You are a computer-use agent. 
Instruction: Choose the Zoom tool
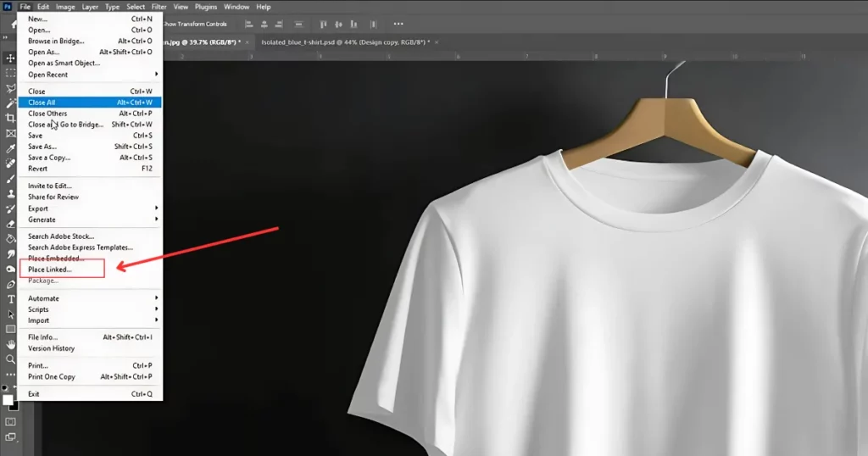(11, 359)
